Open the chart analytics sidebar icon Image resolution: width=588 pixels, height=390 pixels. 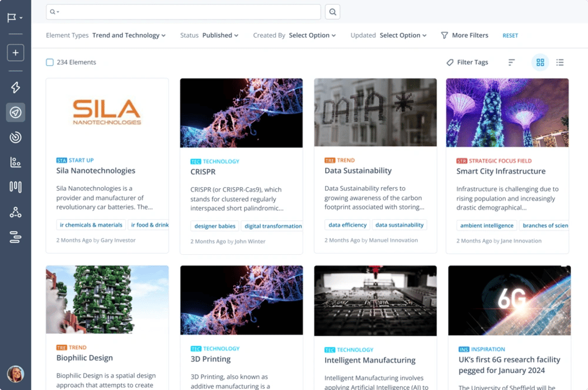tap(16, 162)
